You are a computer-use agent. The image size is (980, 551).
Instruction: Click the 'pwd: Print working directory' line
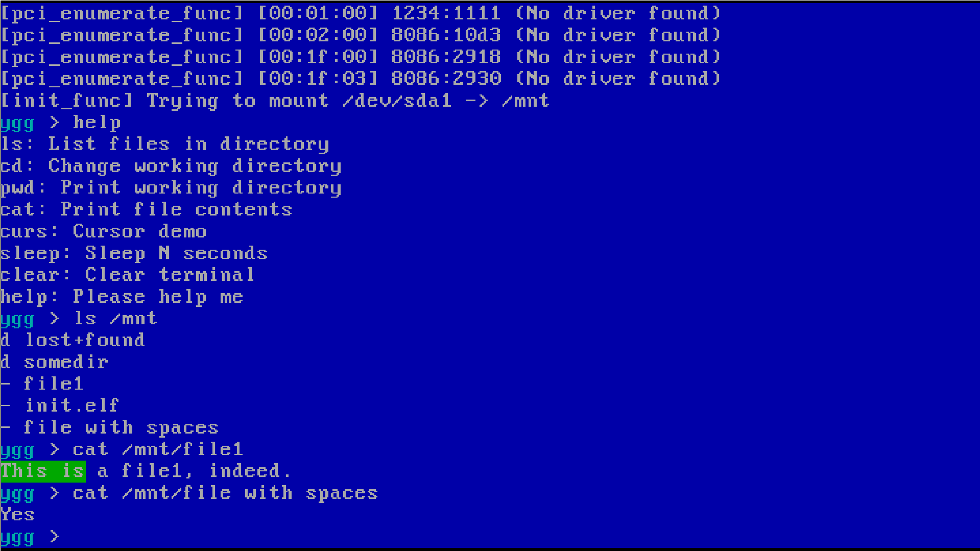coord(171,188)
